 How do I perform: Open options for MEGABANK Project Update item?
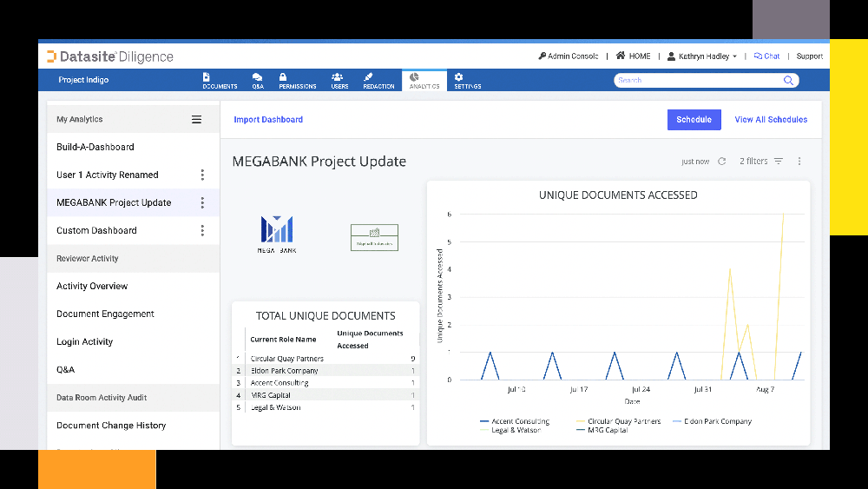click(x=202, y=202)
